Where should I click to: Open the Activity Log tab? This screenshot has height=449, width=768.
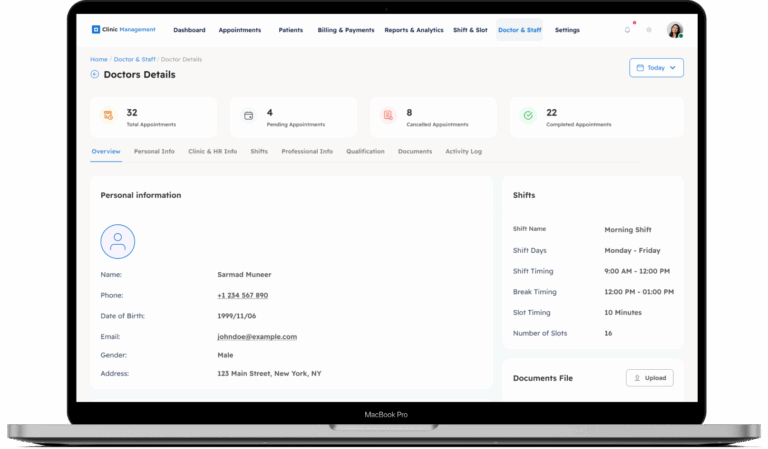463,151
